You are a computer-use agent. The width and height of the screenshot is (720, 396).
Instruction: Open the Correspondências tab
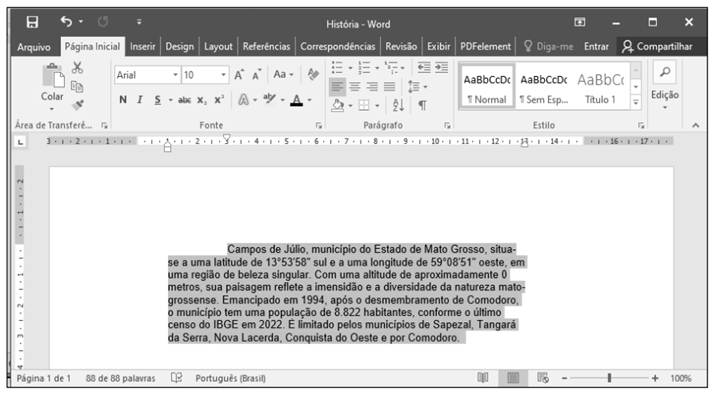click(x=338, y=46)
